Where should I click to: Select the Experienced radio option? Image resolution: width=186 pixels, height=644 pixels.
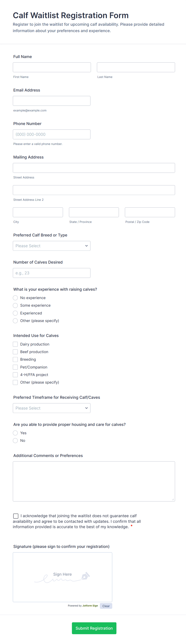click(15, 313)
